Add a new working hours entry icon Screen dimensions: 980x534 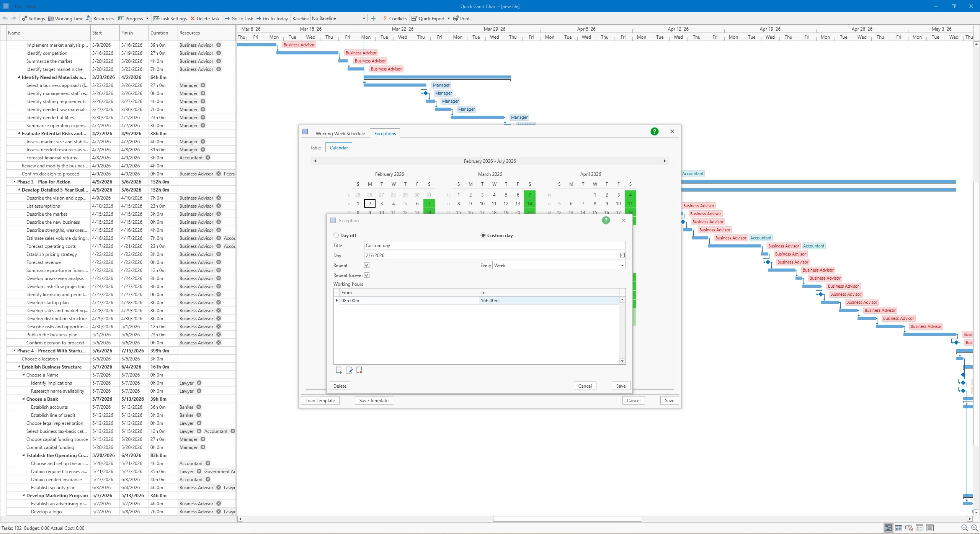click(x=338, y=370)
